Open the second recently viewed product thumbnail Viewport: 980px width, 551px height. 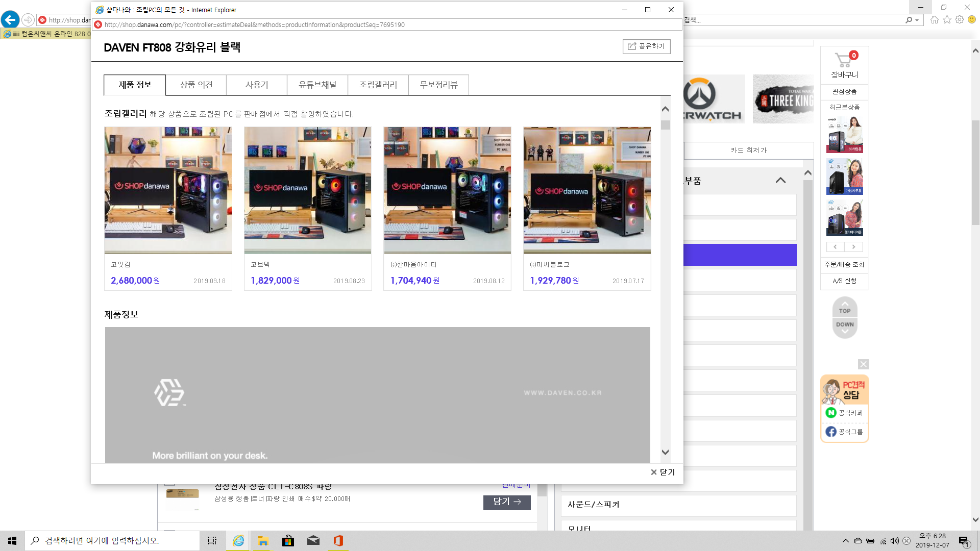(x=845, y=176)
